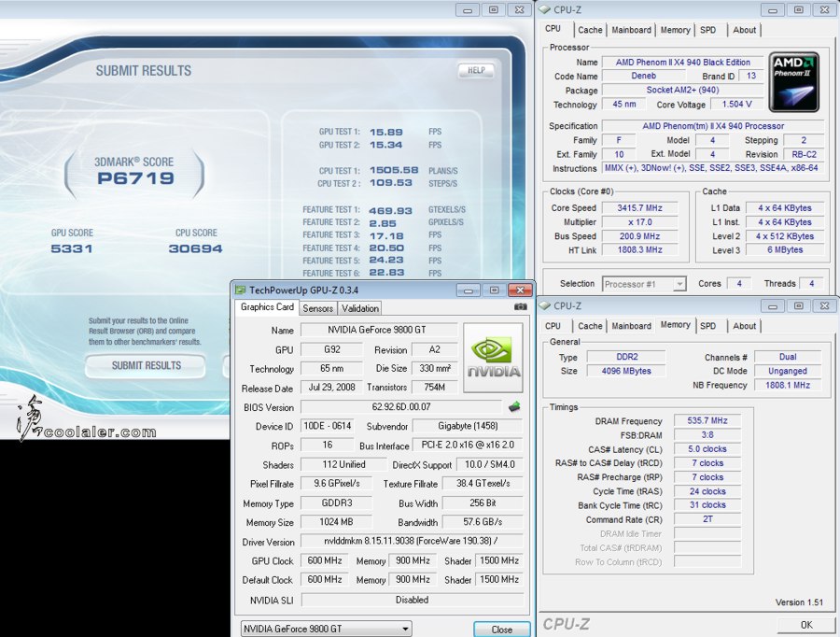Expand the NVIDIA GeForce 9800 GT dropdown
This screenshot has height=637, width=840.
[x=406, y=629]
